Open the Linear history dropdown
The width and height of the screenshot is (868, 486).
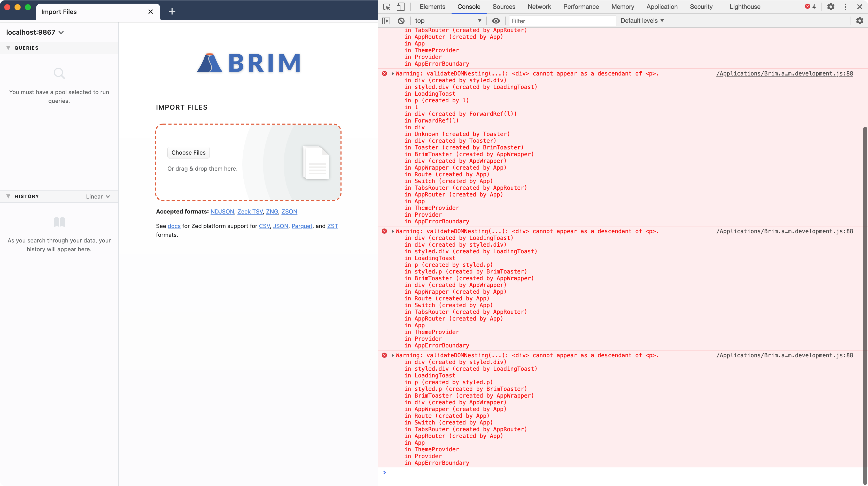pos(97,196)
